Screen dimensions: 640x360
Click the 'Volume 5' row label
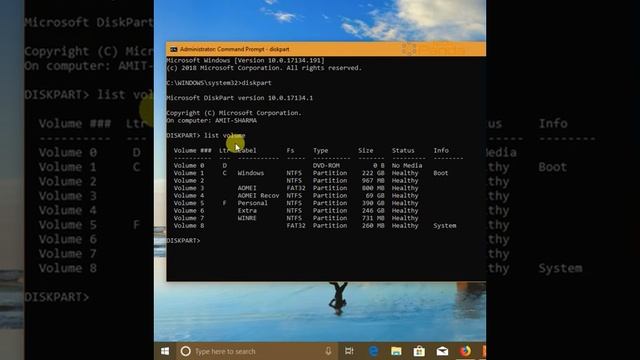coord(189,203)
